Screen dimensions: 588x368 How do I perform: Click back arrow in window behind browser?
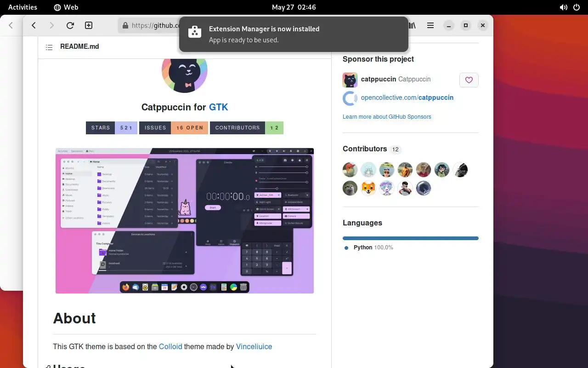point(11,25)
